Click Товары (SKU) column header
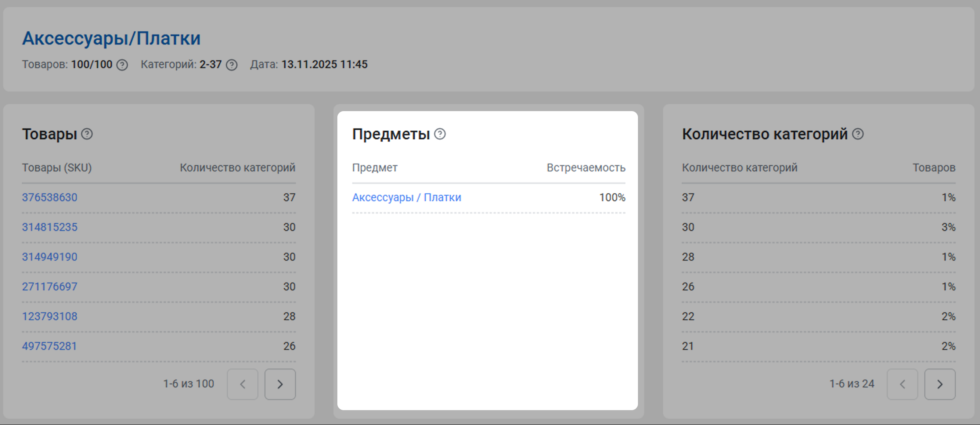980x425 pixels. coord(57,167)
